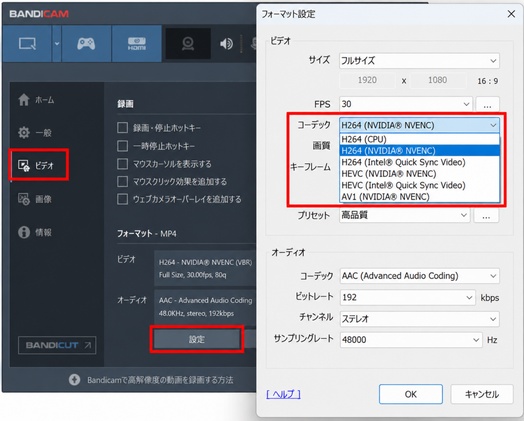
Task: Click the upload arrow icon in footer
Action: (75, 380)
